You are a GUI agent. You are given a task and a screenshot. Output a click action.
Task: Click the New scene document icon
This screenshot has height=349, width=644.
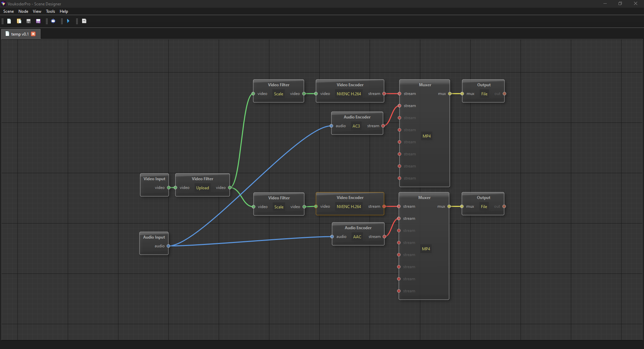pos(9,21)
